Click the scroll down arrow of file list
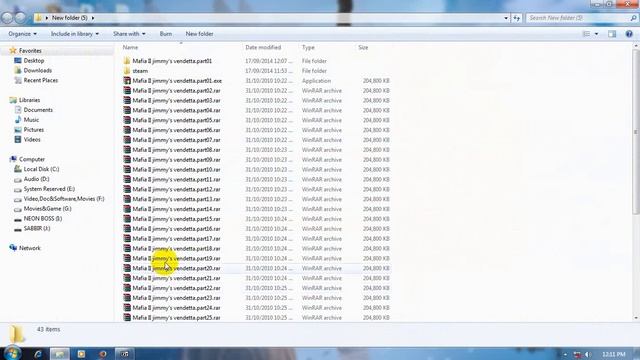The width and height of the screenshot is (640, 360). [x=636, y=318]
